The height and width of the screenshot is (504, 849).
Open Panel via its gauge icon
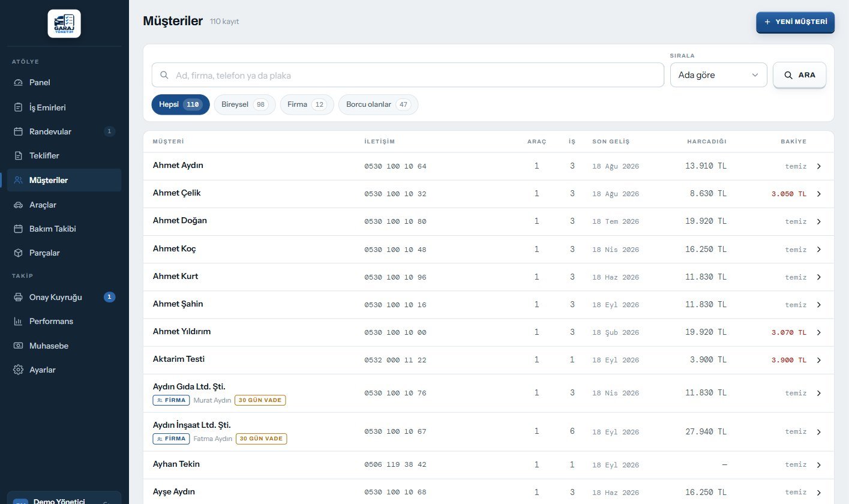coord(18,83)
